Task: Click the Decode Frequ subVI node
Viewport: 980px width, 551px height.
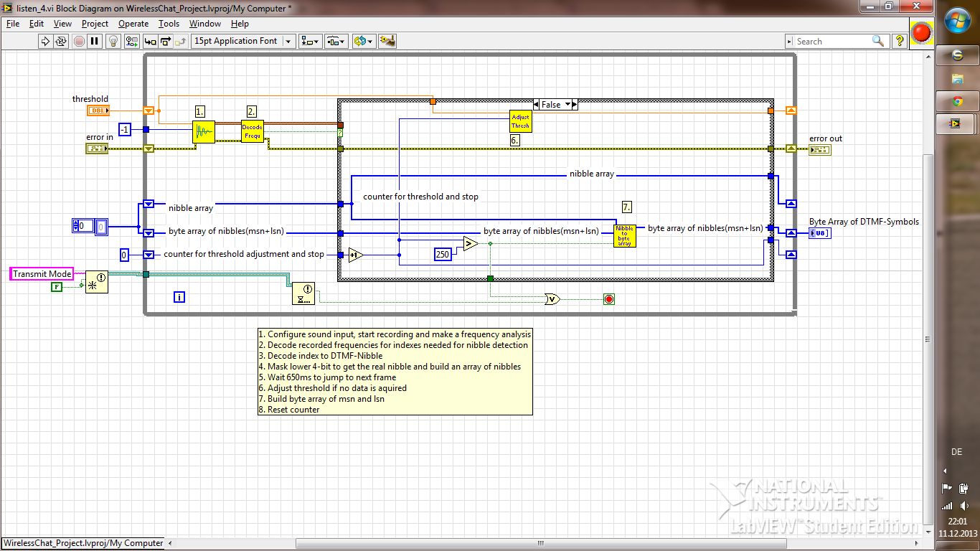Action: point(253,131)
